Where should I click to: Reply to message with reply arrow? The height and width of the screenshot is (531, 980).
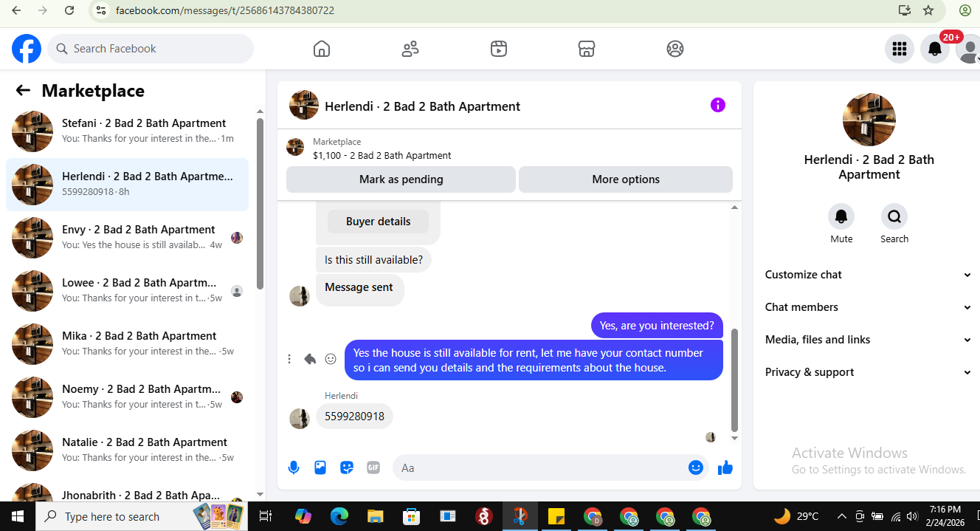click(x=310, y=359)
